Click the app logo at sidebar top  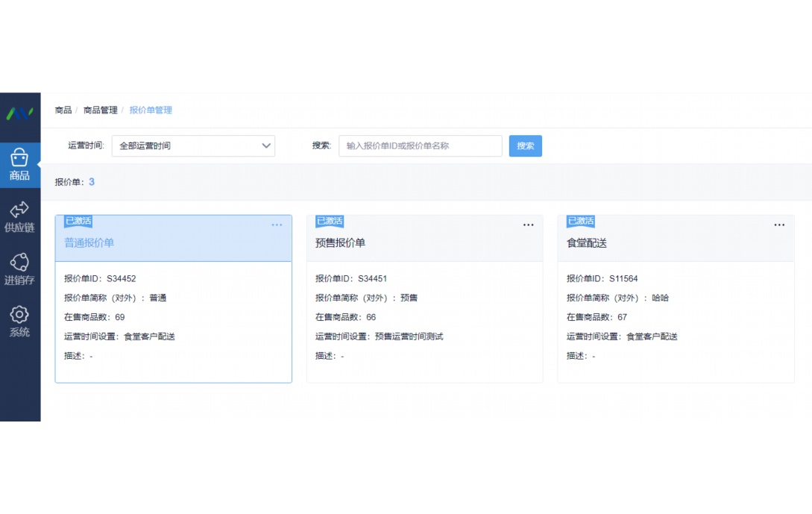coord(19,112)
